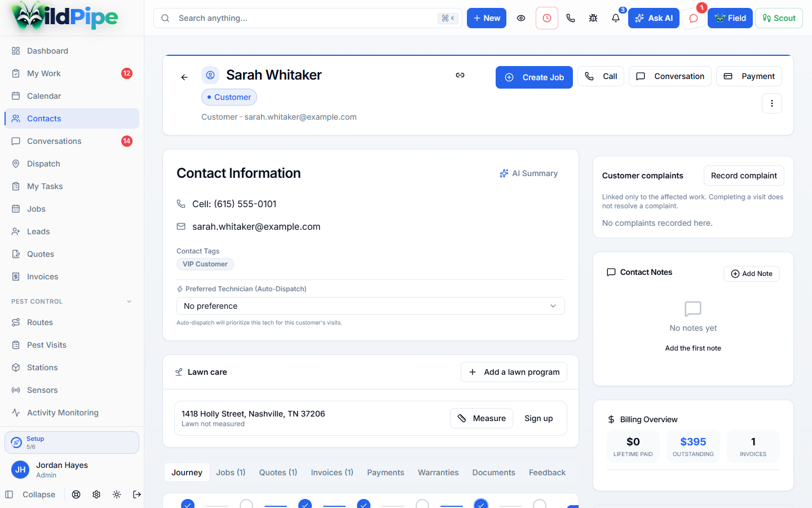The image size is (812, 508).
Task: Open notifications bell icon
Action: (616, 18)
